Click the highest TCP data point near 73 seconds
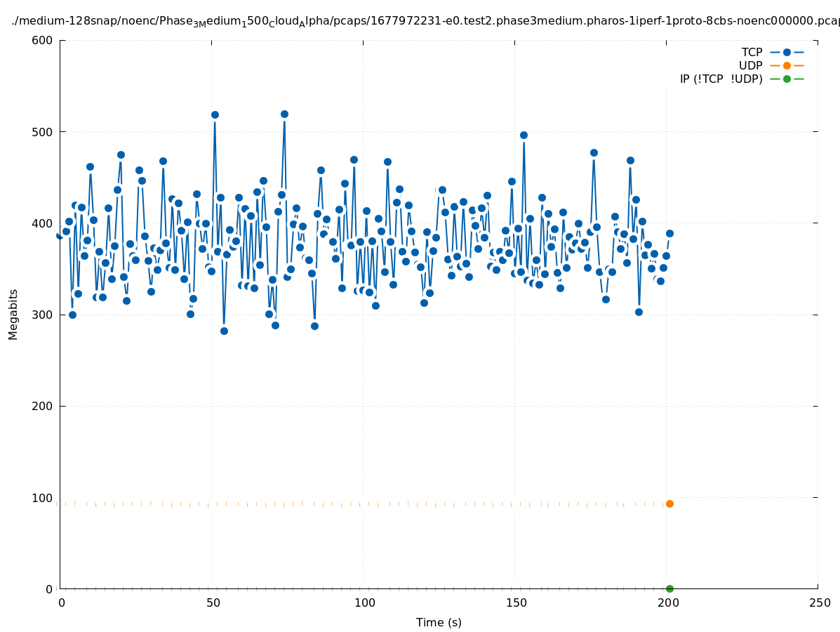The width and height of the screenshot is (840, 632). tap(284, 114)
